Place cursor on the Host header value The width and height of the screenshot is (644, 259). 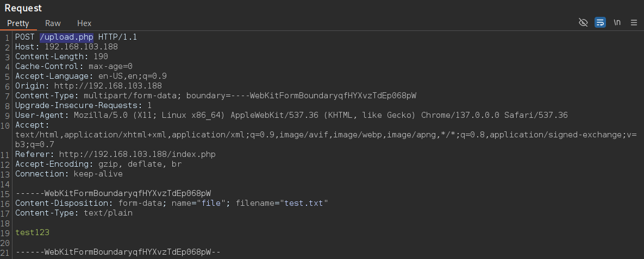(81, 47)
